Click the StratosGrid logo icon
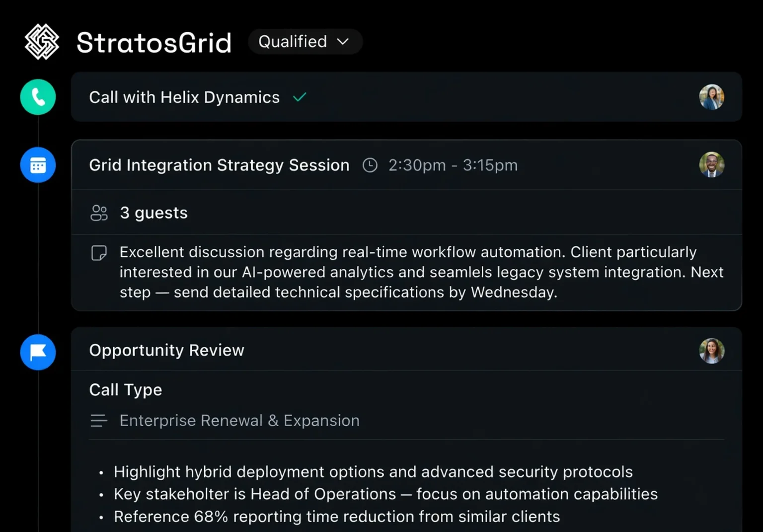Image resolution: width=763 pixels, height=532 pixels. 42,42
